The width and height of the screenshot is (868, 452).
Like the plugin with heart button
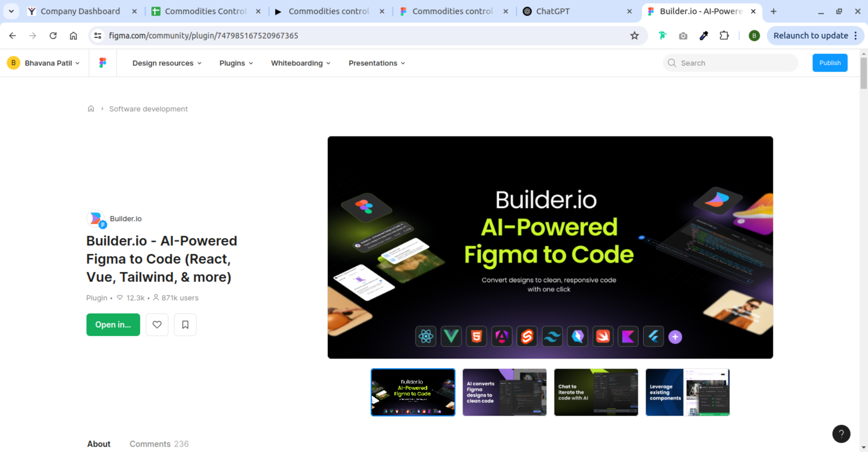pyautogui.click(x=157, y=324)
